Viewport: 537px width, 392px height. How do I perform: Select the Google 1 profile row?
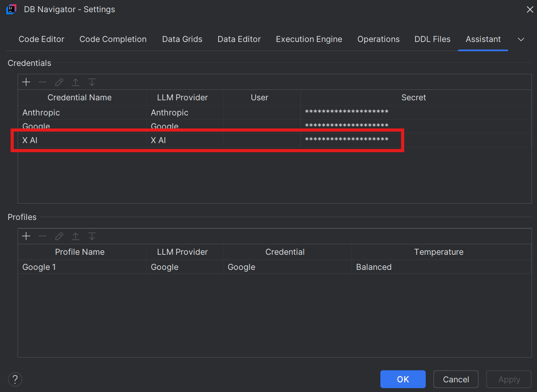[x=275, y=267]
